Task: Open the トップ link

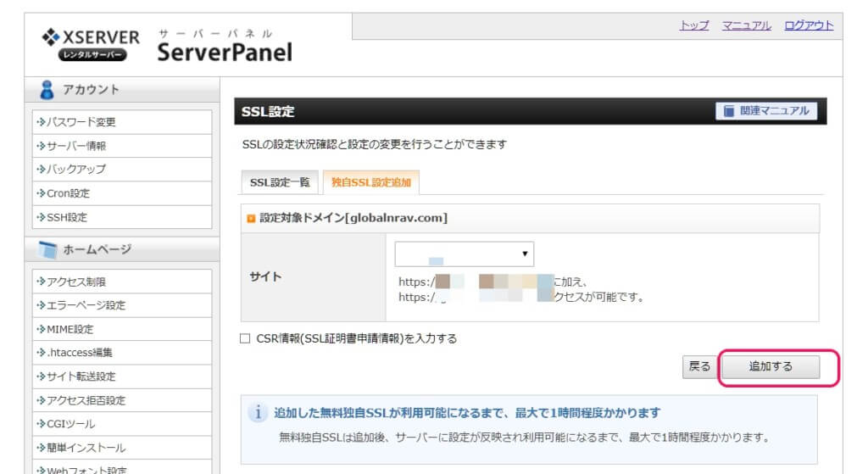Action: [694, 25]
